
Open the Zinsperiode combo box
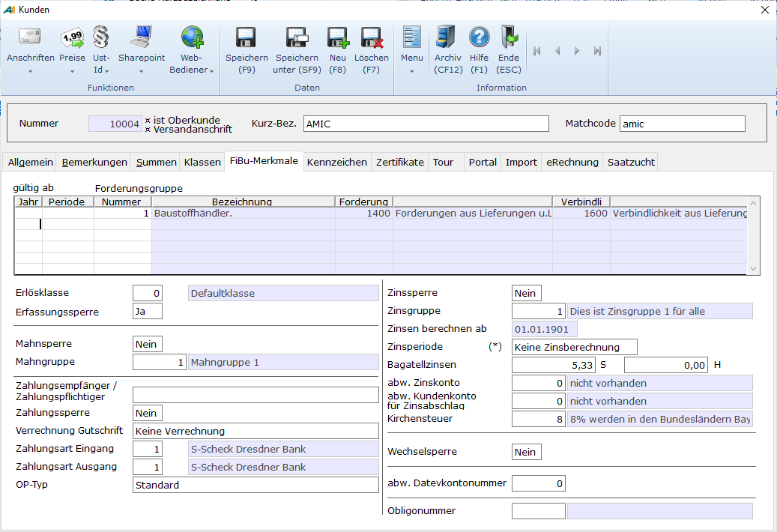click(575, 347)
